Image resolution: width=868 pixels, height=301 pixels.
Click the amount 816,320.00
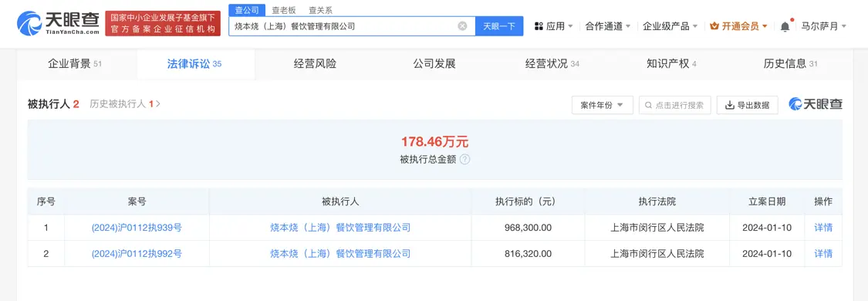coord(528,253)
